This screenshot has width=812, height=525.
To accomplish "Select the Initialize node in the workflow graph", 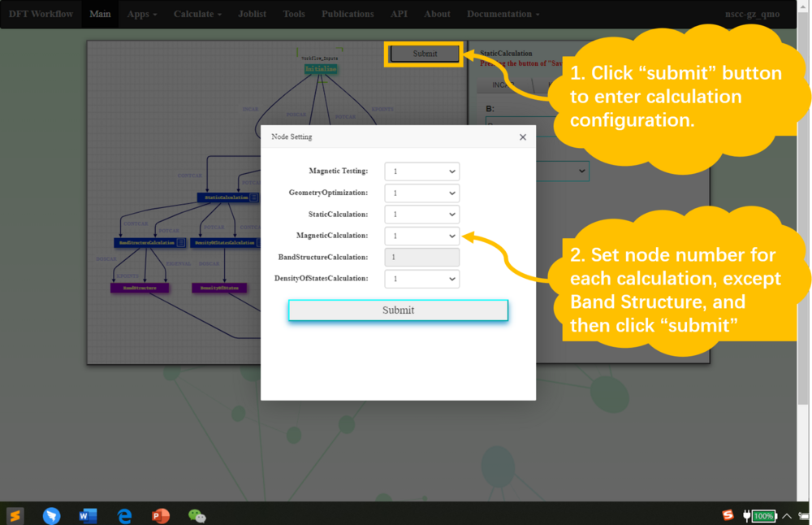I will tap(321, 69).
